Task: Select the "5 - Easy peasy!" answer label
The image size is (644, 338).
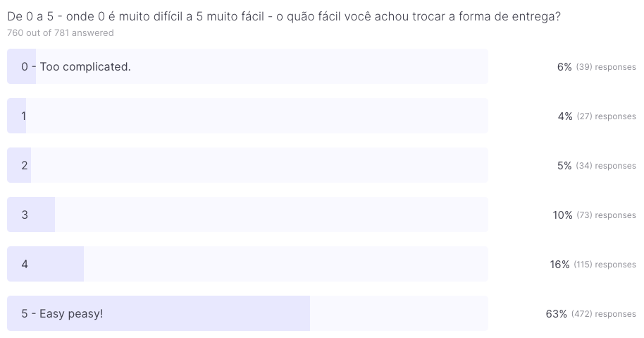Action: 62,313
